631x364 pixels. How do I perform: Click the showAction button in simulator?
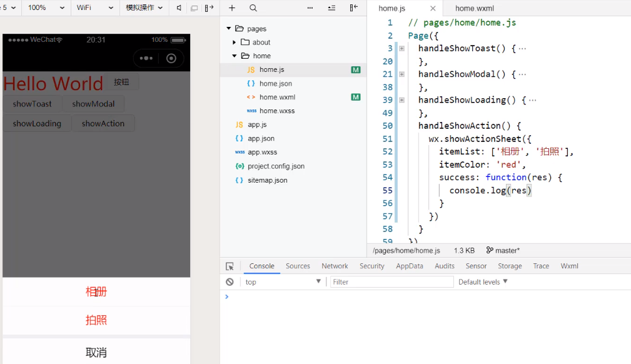(103, 124)
